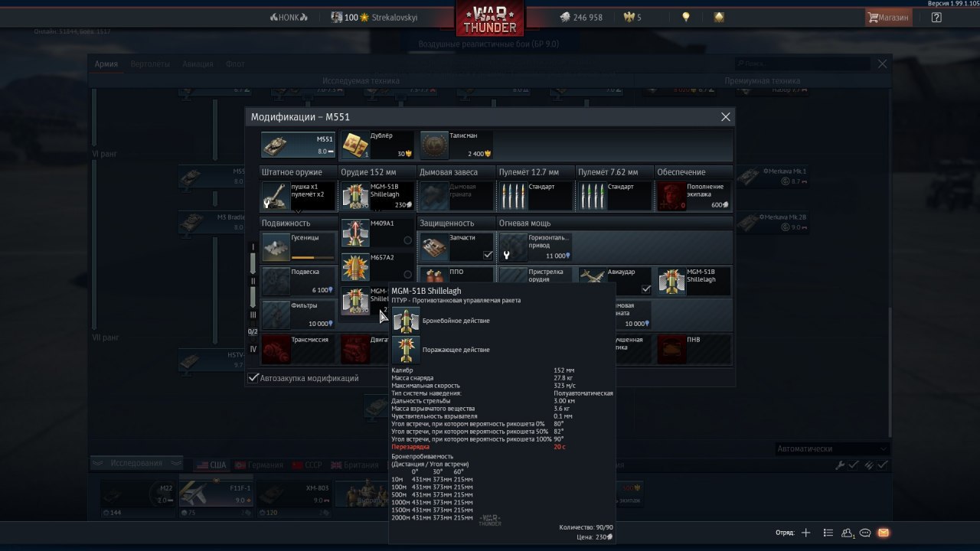Viewport: 980px width, 551px height.
Task: Expand the Орудие 152 мм MGM-51B ammo slot
Action: coord(377,196)
